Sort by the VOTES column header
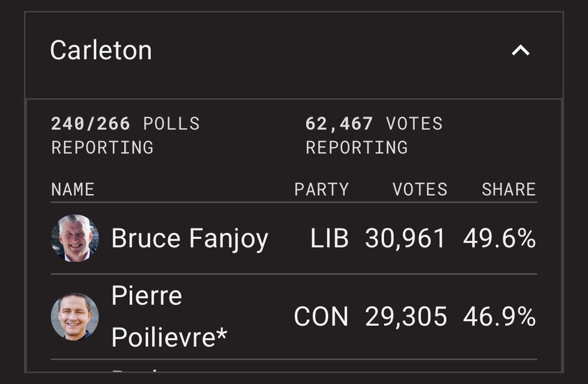Screen dimensions: 588x384 (x=420, y=189)
